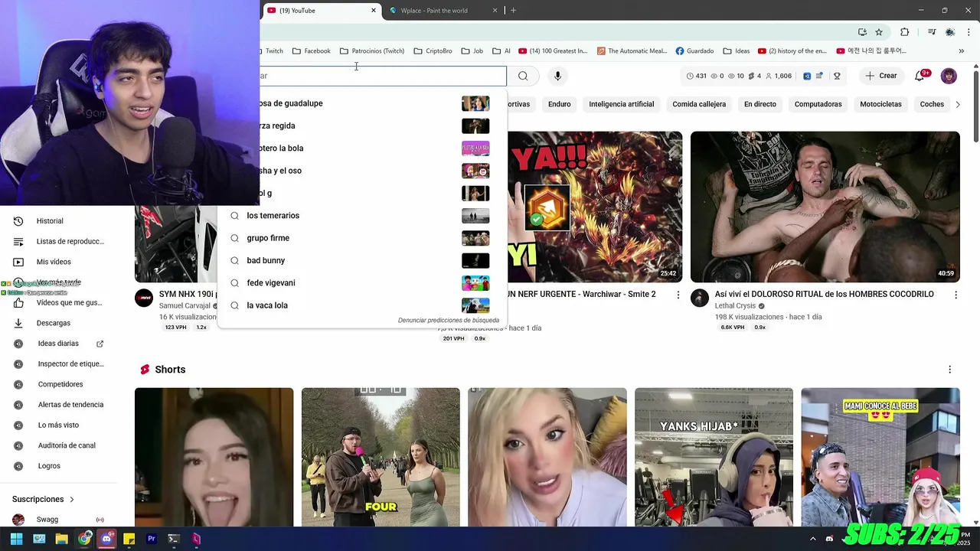Open Ideas diarias in sidebar
Image resolution: width=980 pixels, height=551 pixels.
point(58,344)
